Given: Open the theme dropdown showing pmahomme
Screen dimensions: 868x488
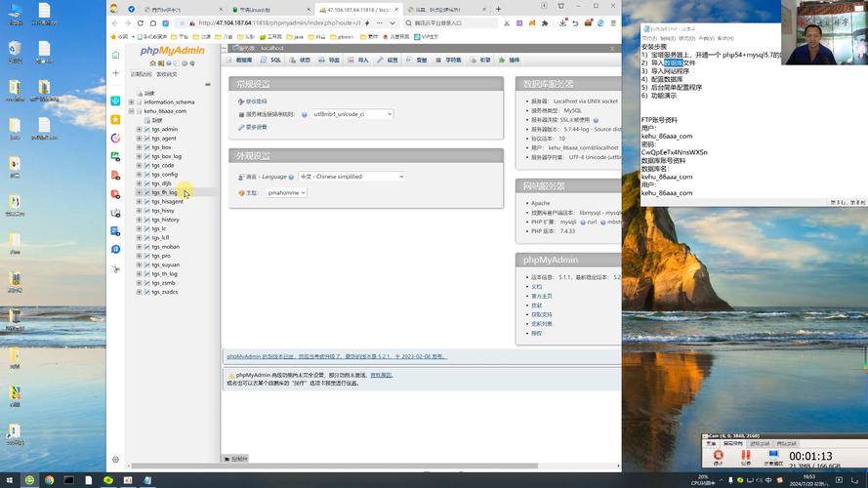Looking at the screenshot, I should pyautogui.click(x=286, y=193).
